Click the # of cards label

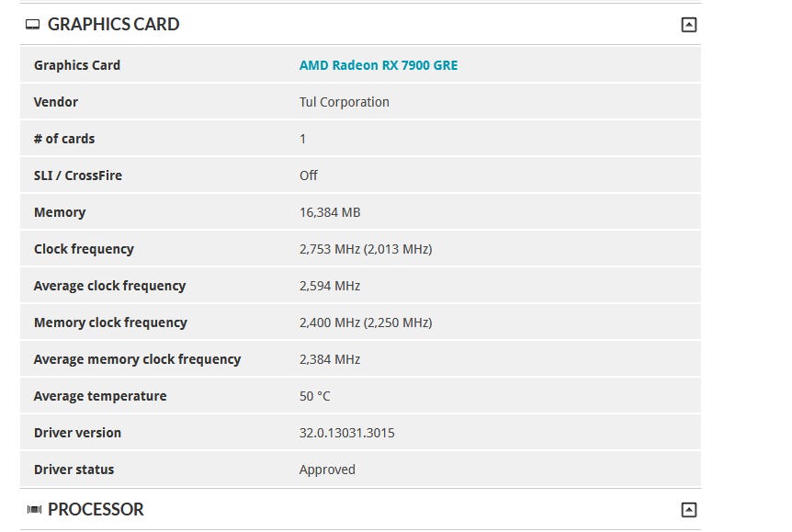click(x=64, y=139)
